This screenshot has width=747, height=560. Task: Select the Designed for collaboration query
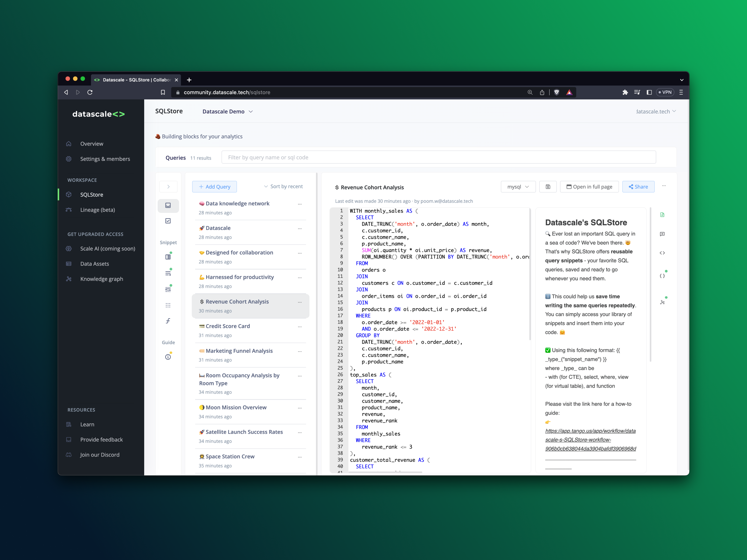click(250, 257)
